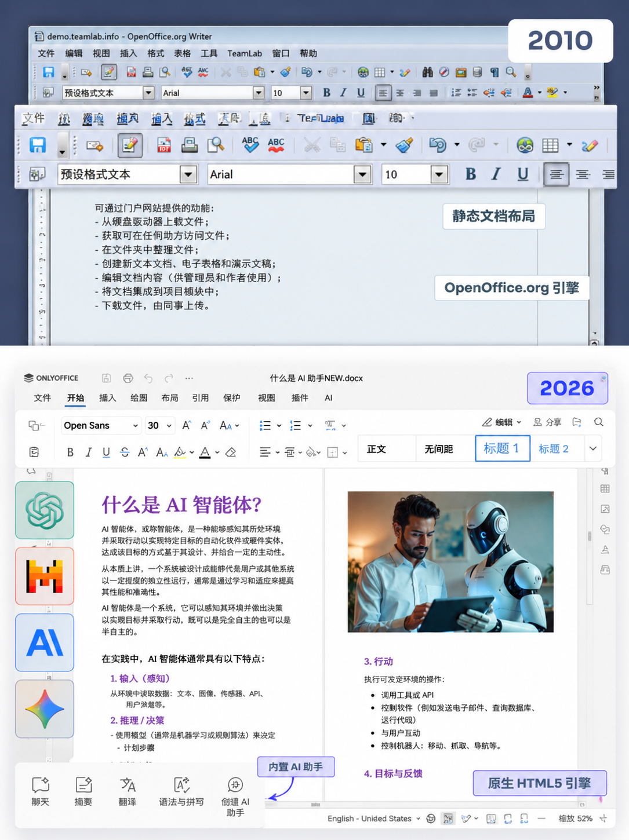Start the 语法与拼写 grammar check tool
The image size is (629, 840).
point(181,791)
